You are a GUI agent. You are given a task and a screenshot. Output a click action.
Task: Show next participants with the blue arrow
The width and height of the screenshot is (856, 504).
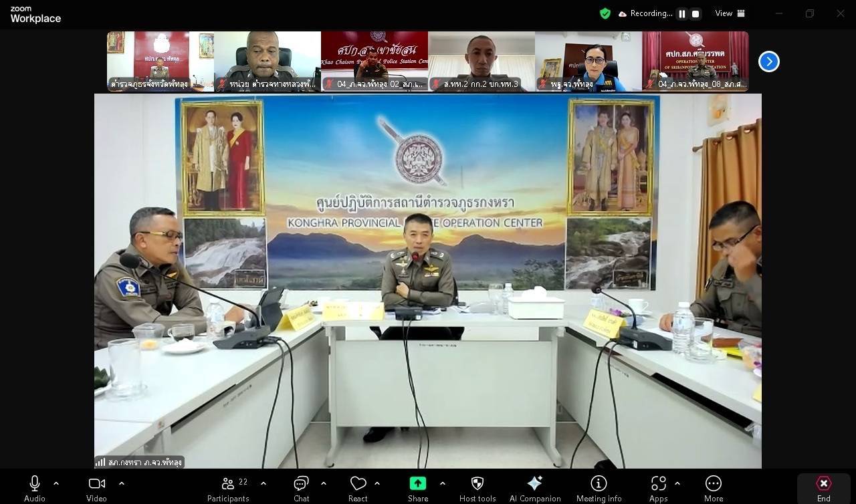click(x=769, y=61)
